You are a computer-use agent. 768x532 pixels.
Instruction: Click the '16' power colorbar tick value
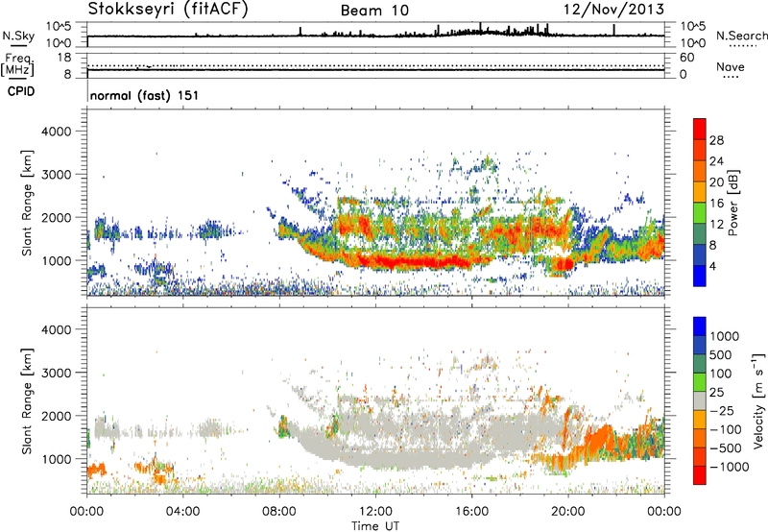(716, 204)
